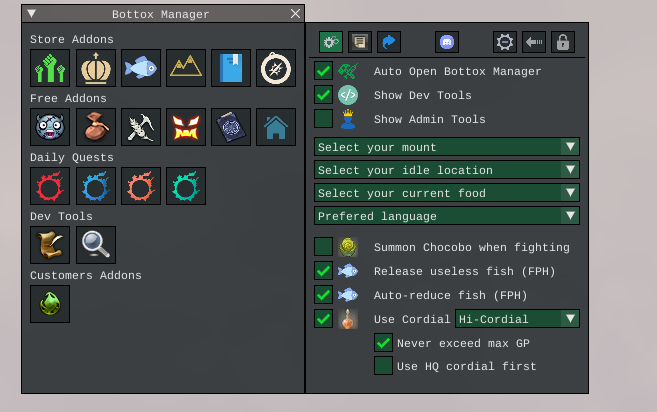
Task: Uncheck Auto Open Bottox Manager
Action: pyautogui.click(x=324, y=71)
